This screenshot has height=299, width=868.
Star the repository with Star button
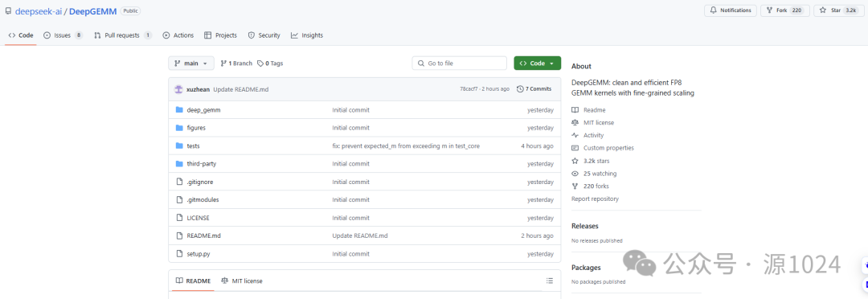[x=839, y=10]
